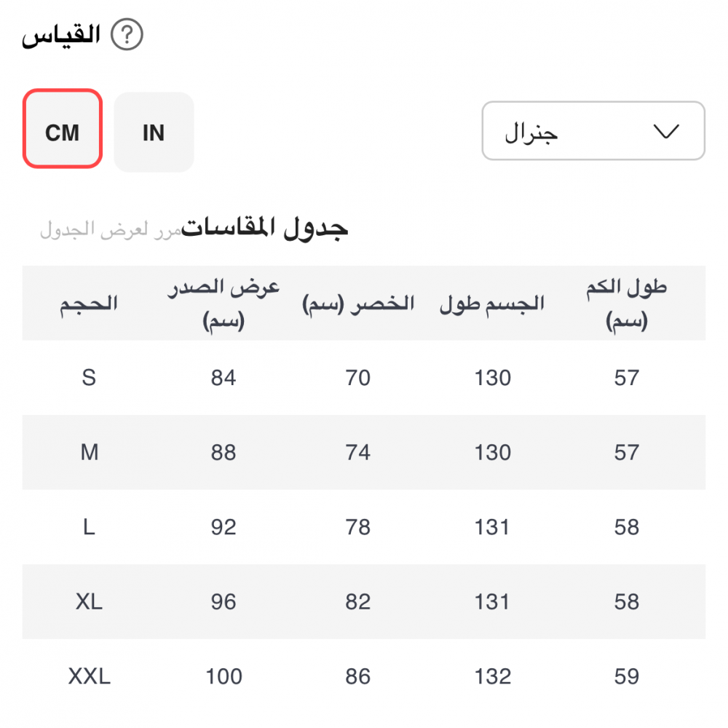This screenshot has height=728, width=728.
Task: Open the جنرال dropdown menu
Action: click(x=593, y=131)
